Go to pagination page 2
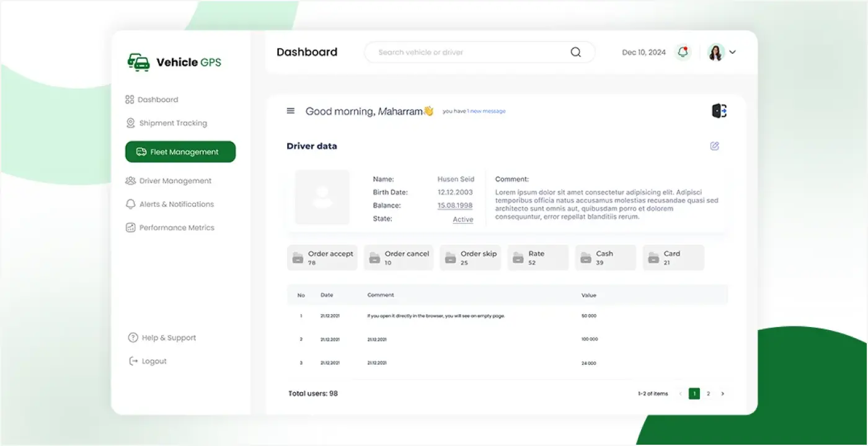 pyautogui.click(x=708, y=393)
